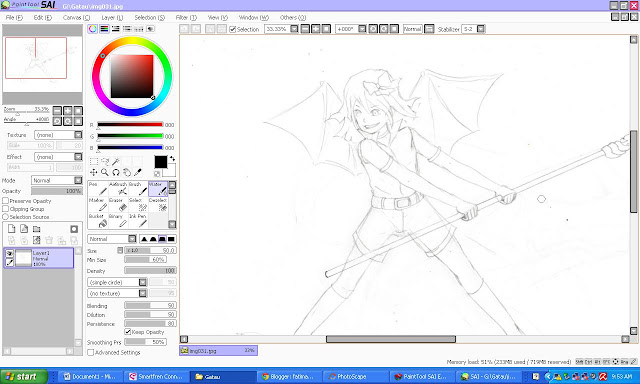Screen dimensions: 640x384
Task: Enable Clipping Group checkbox
Action: click(5, 209)
